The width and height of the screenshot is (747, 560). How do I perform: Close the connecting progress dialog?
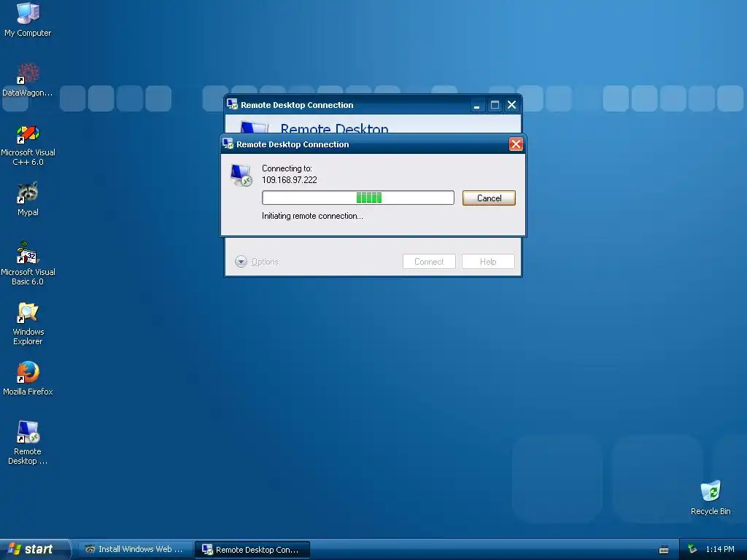pos(516,144)
